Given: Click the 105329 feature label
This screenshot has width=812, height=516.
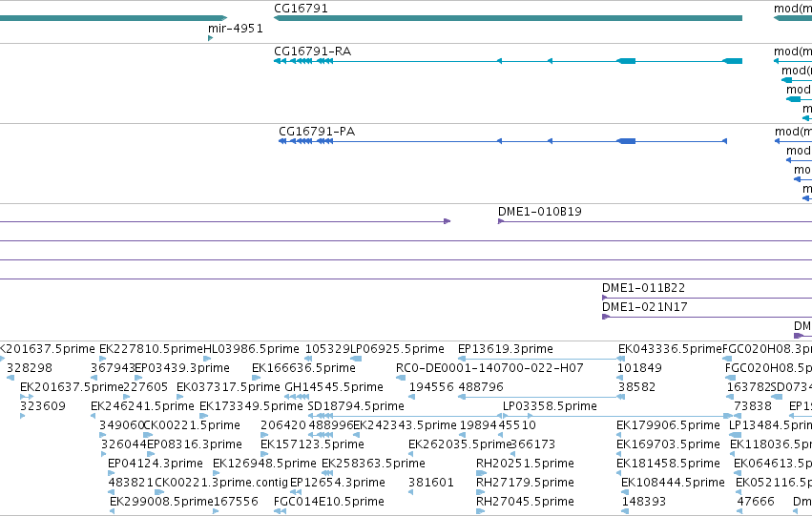Looking at the screenshot, I should 327,349.
